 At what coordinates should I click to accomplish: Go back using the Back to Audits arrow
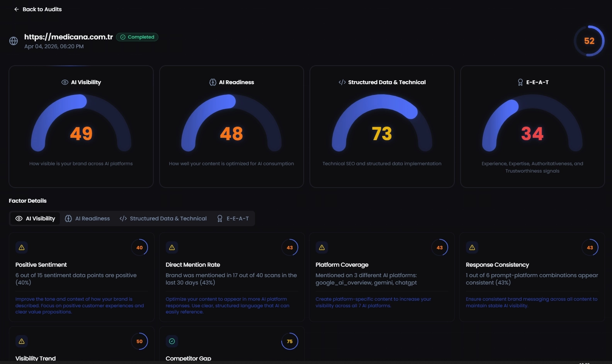(x=16, y=9)
